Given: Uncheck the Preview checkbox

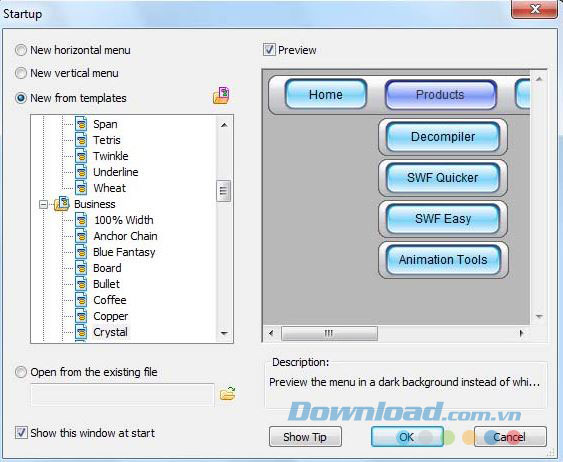Looking at the screenshot, I should (x=269, y=50).
